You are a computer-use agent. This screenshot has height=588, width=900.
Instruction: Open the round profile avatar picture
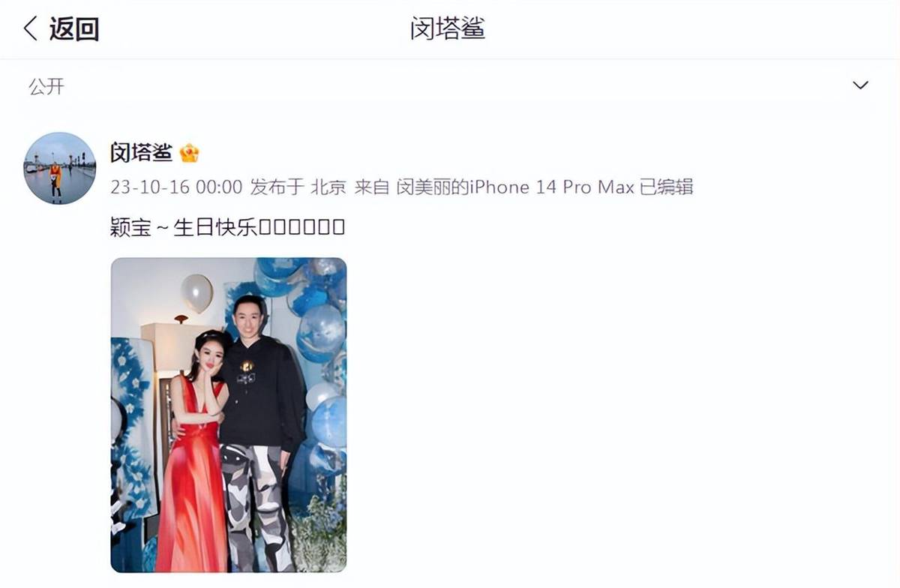click(x=60, y=168)
